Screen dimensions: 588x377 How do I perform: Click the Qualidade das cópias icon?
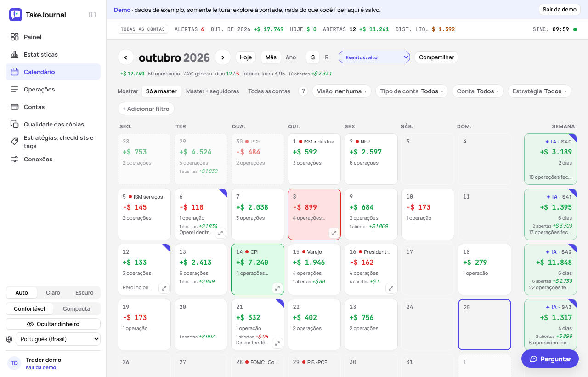(x=15, y=124)
